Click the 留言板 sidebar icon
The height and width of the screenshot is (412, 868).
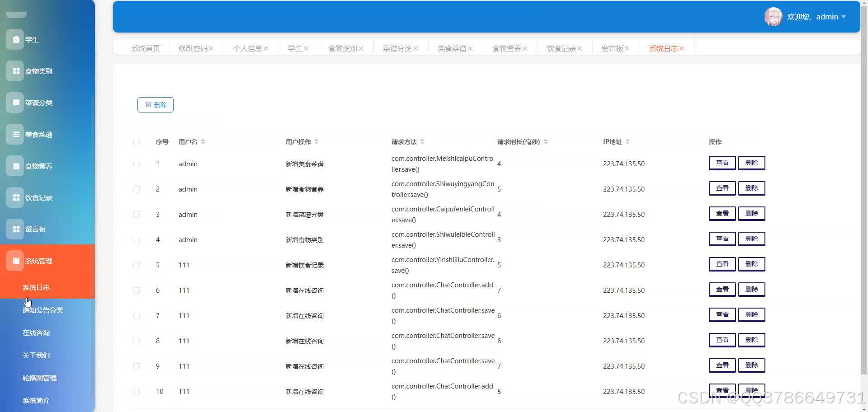tap(15, 229)
